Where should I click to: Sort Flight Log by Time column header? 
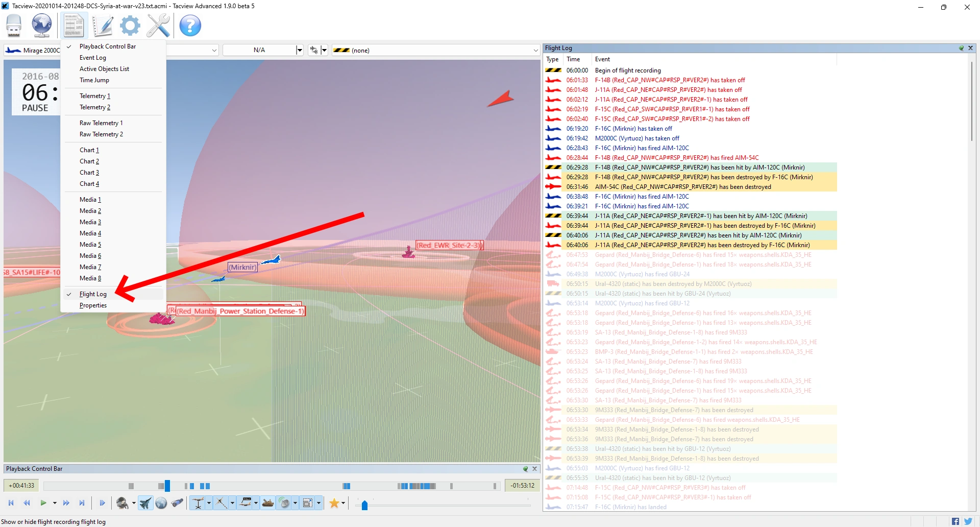coord(577,59)
